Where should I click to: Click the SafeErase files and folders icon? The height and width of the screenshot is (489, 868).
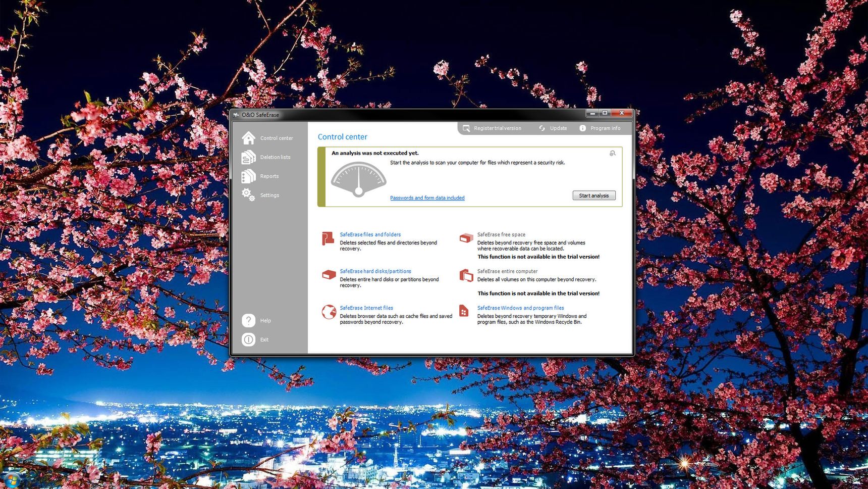pyautogui.click(x=328, y=238)
